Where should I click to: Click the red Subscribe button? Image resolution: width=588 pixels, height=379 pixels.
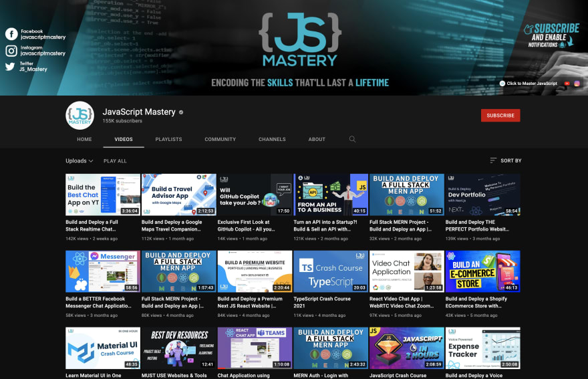click(500, 116)
